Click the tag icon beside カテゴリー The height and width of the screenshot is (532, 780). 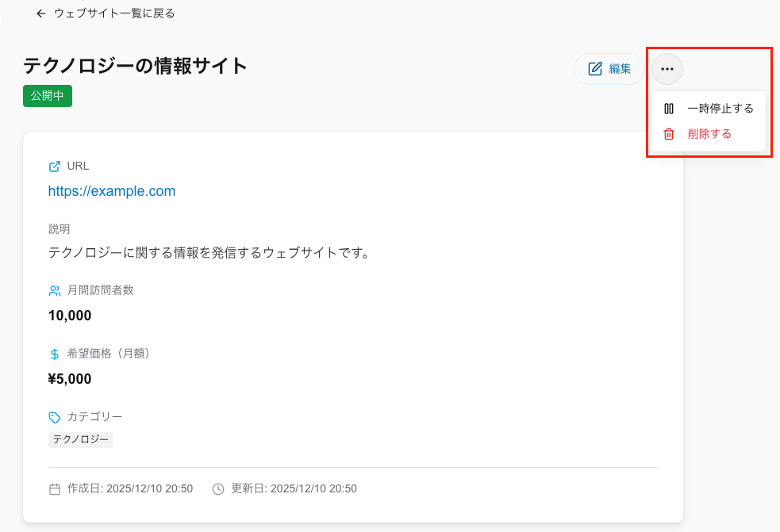click(x=55, y=417)
